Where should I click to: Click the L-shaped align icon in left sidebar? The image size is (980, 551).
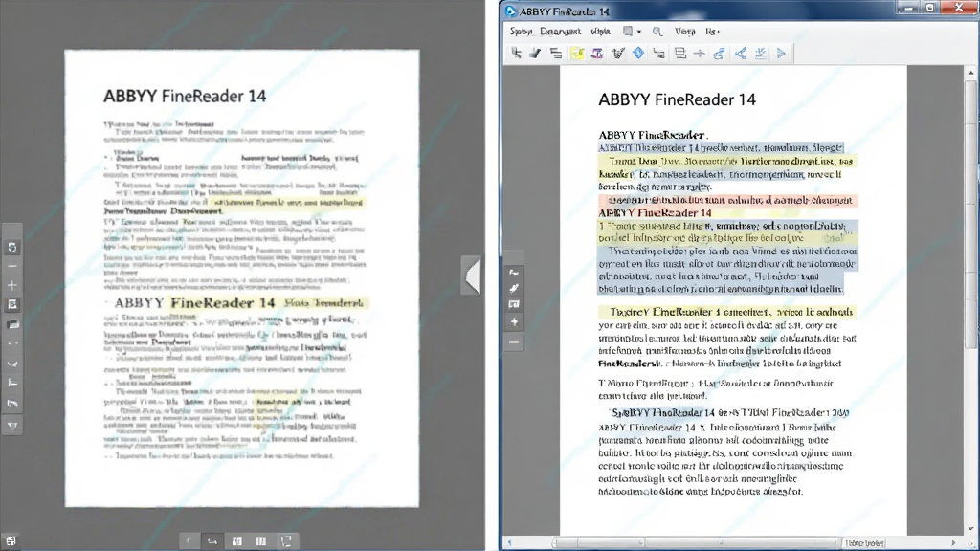pos(11,383)
